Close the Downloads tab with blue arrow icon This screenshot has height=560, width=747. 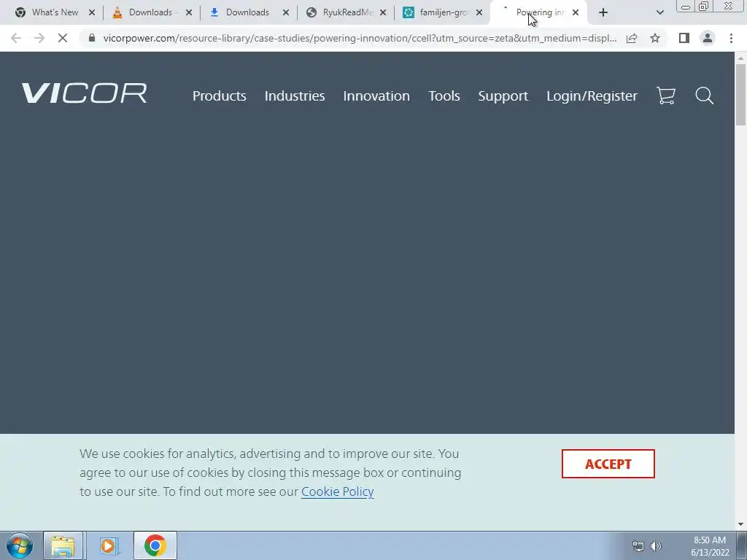286,12
